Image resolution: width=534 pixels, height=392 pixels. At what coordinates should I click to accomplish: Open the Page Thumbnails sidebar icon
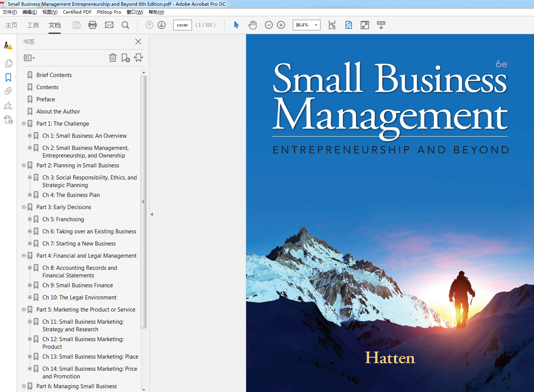pyautogui.click(x=8, y=63)
